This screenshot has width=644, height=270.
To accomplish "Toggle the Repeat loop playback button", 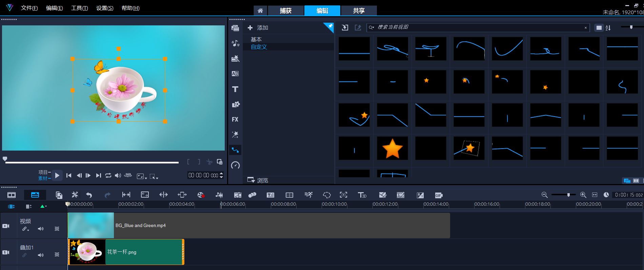I will (x=108, y=175).
